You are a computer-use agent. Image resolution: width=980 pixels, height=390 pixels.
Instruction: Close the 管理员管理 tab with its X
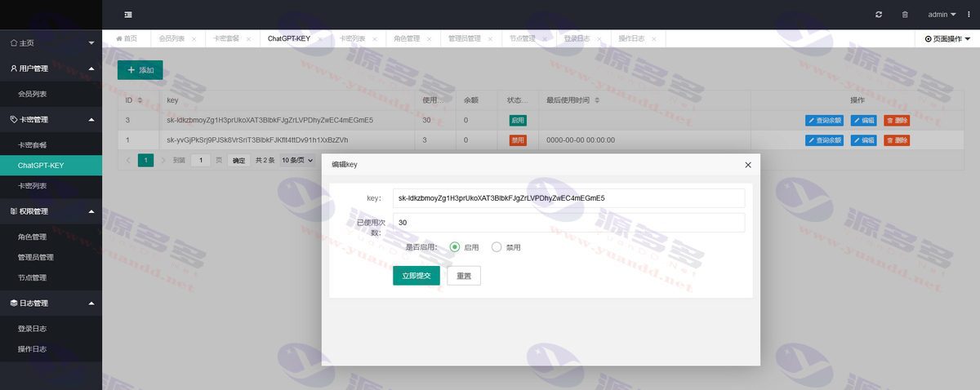491,39
